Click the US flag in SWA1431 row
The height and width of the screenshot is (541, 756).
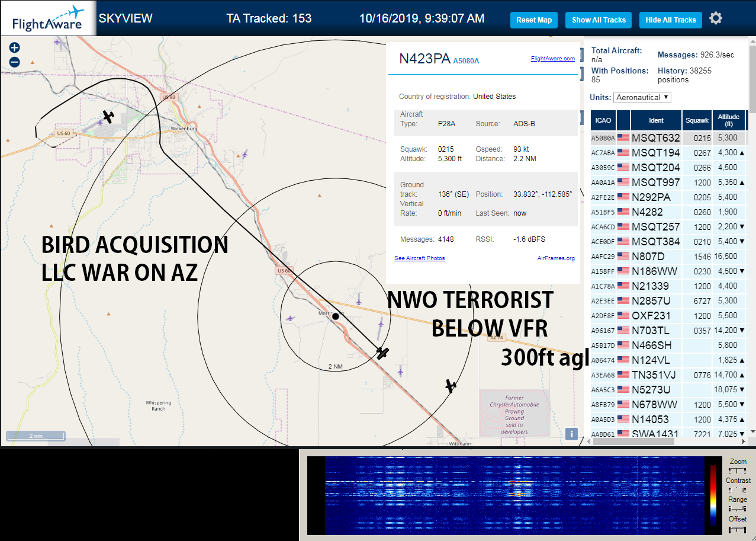(623, 434)
